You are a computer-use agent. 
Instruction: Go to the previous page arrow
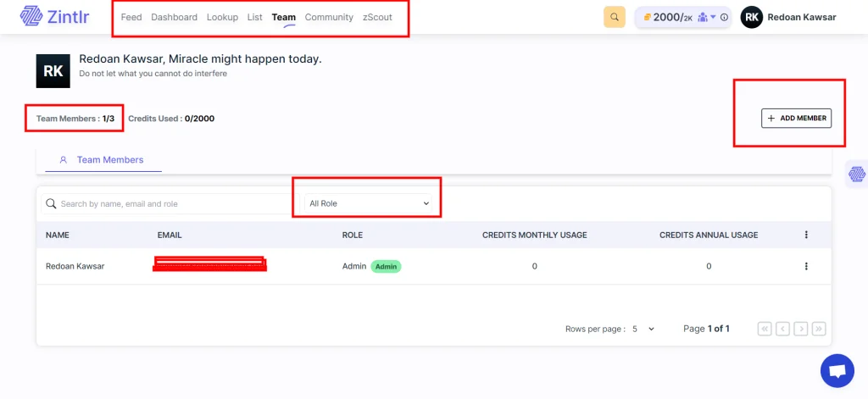(x=782, y=329)
